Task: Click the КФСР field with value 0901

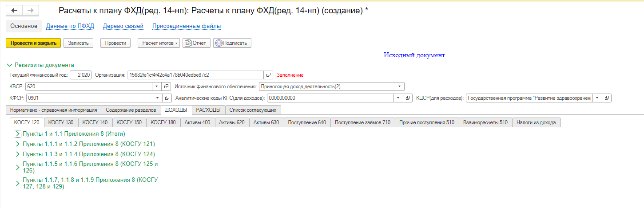Action: (x=89, y=98)
